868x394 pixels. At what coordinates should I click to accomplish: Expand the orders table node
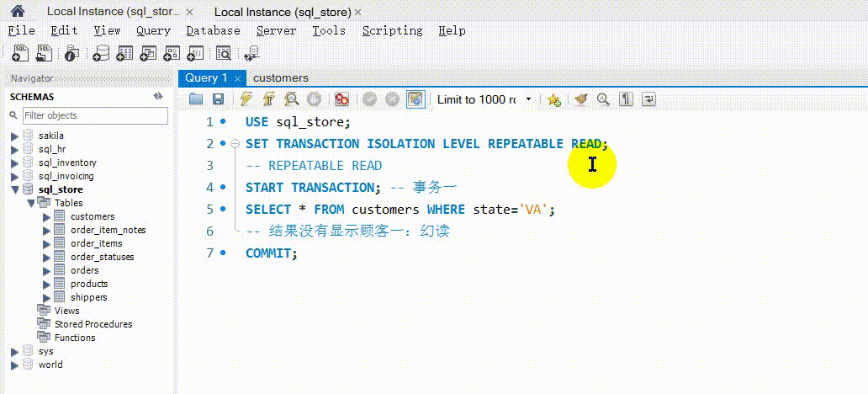[46, 270]
